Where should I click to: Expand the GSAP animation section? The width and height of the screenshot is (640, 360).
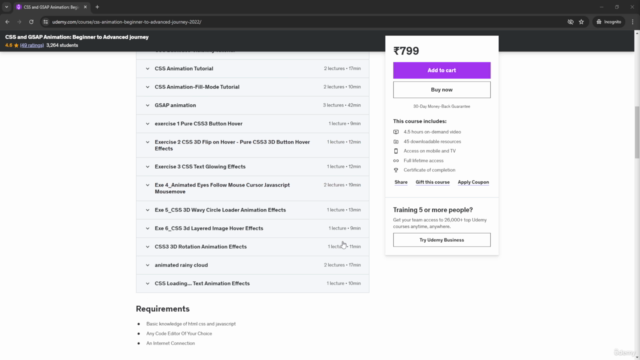click(253, 105)
